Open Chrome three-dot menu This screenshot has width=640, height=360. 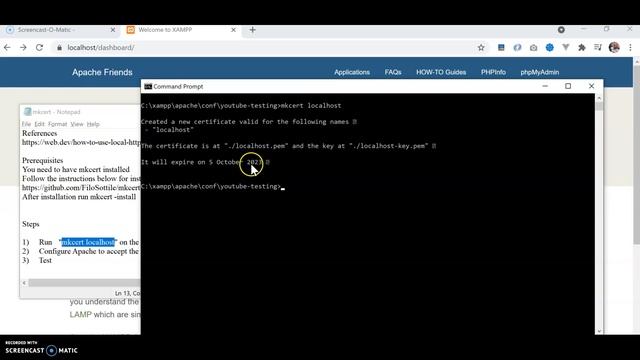pos(630,48)
